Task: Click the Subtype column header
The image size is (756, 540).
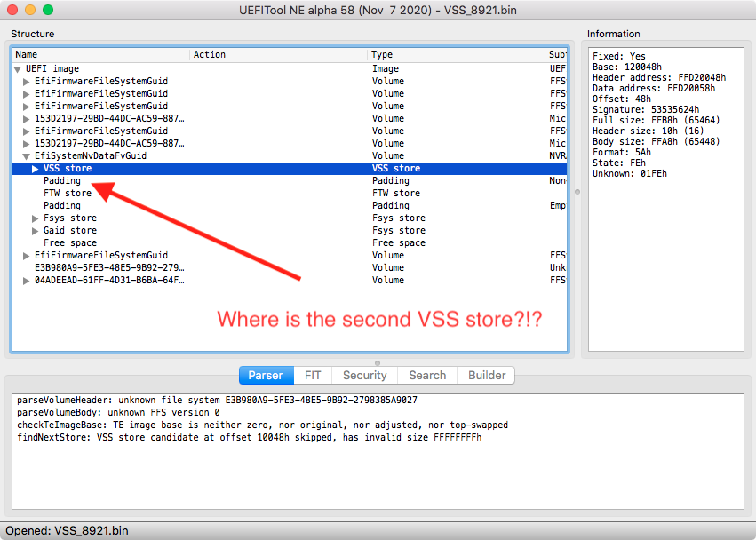Action: coord(556,54)
